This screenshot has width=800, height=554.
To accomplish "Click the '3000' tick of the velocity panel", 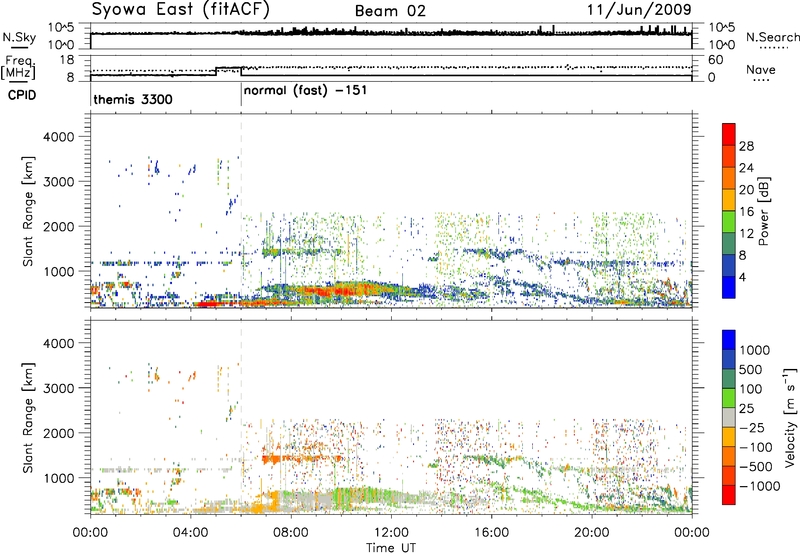I will 58,388.
